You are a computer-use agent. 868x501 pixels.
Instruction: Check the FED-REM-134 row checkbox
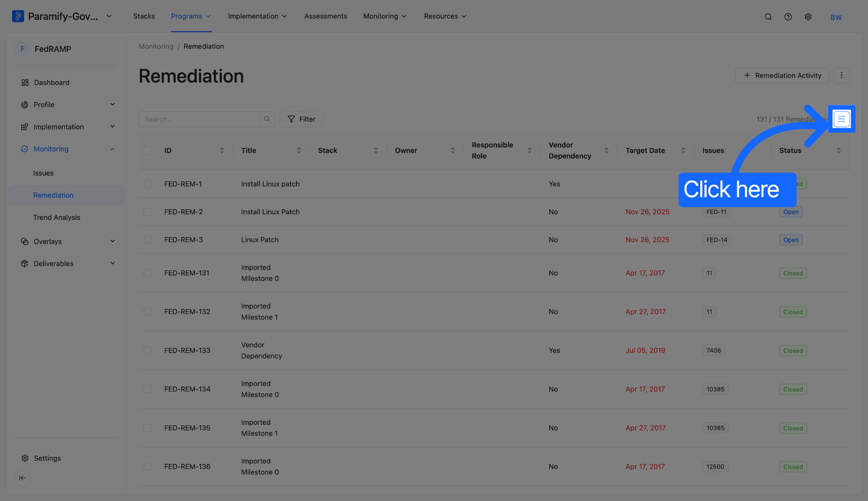pos(147,389)
